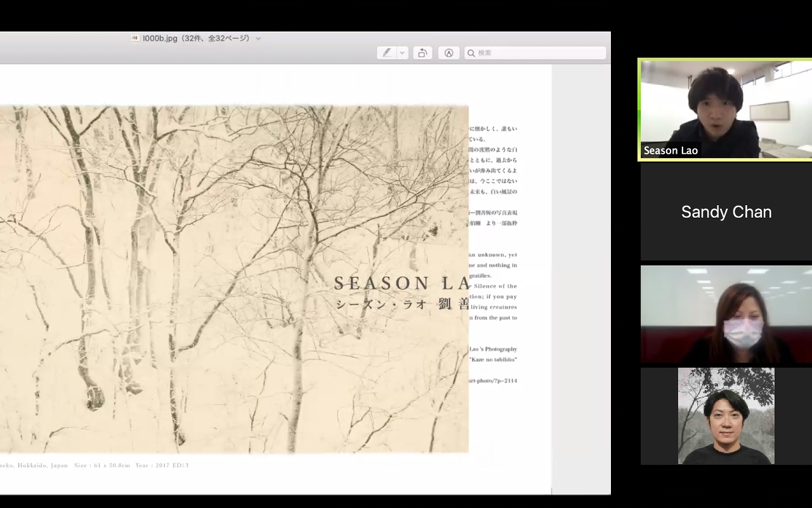The image size is (812, 508).
Task: Click the Season Lao name label
Action: click(671, 150)
